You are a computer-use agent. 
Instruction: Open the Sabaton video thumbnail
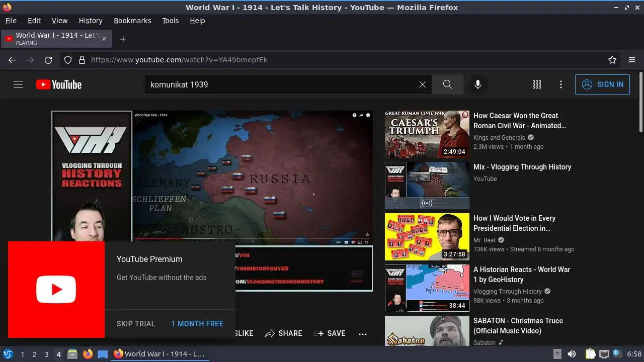[427, 331]
